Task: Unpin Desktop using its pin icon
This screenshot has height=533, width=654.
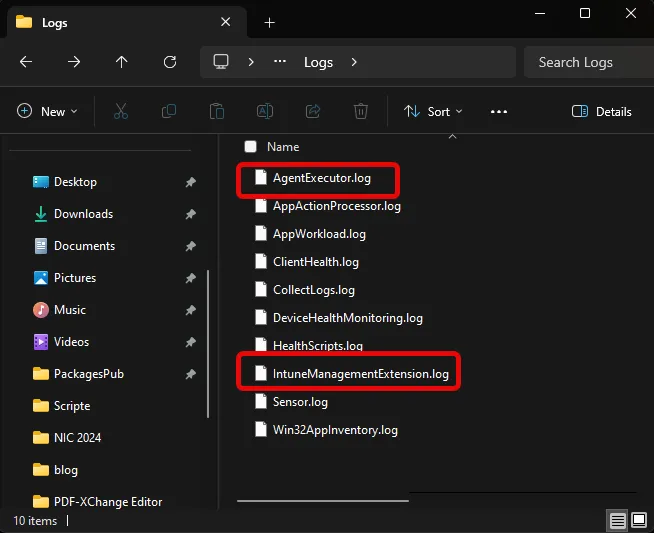Action: [x=191, y=182]
